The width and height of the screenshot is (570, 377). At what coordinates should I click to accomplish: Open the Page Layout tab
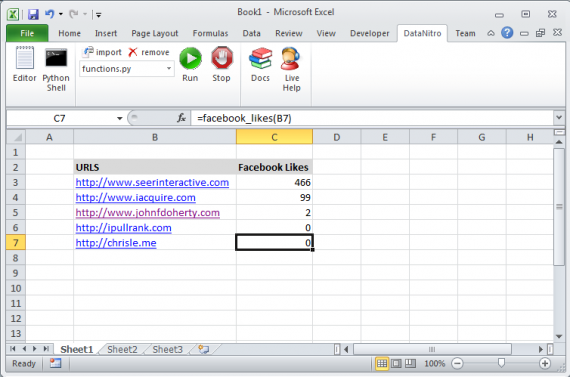pyautogui.click(x=155, y=33)
